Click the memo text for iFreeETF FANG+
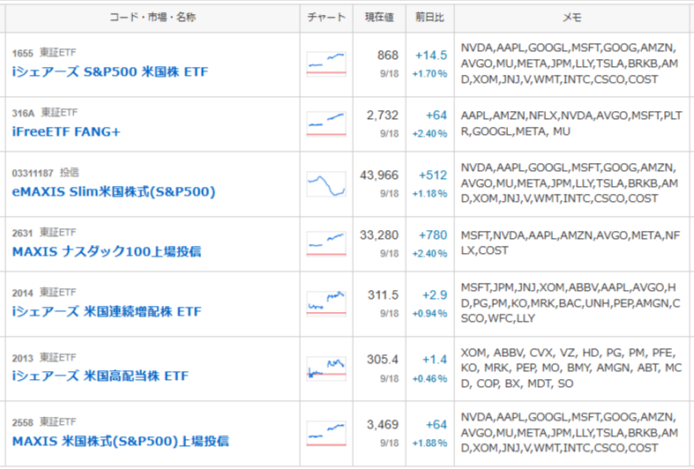Viewport: 694px width, 469px height. 571,123
